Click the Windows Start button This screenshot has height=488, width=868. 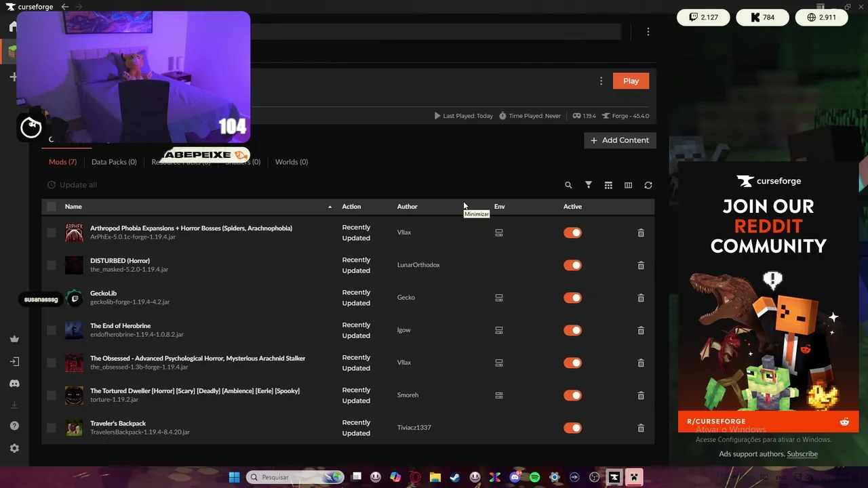coord(234,477)
